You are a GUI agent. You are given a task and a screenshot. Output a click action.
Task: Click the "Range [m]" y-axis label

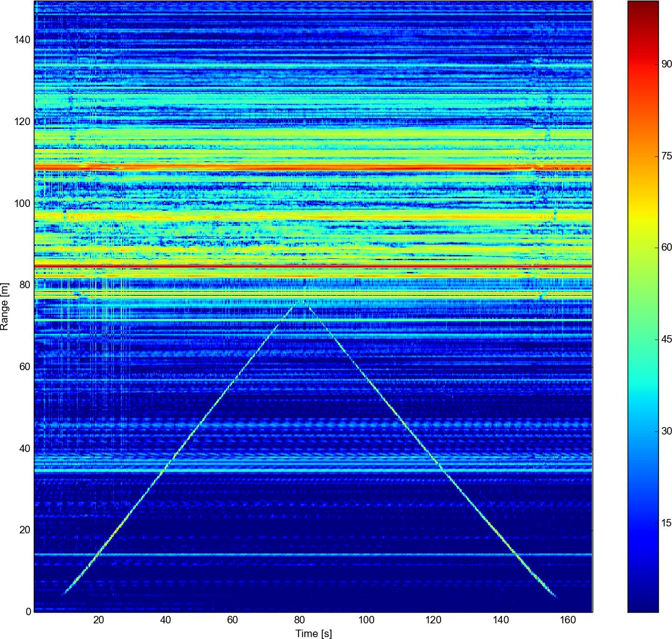[6, 306]
